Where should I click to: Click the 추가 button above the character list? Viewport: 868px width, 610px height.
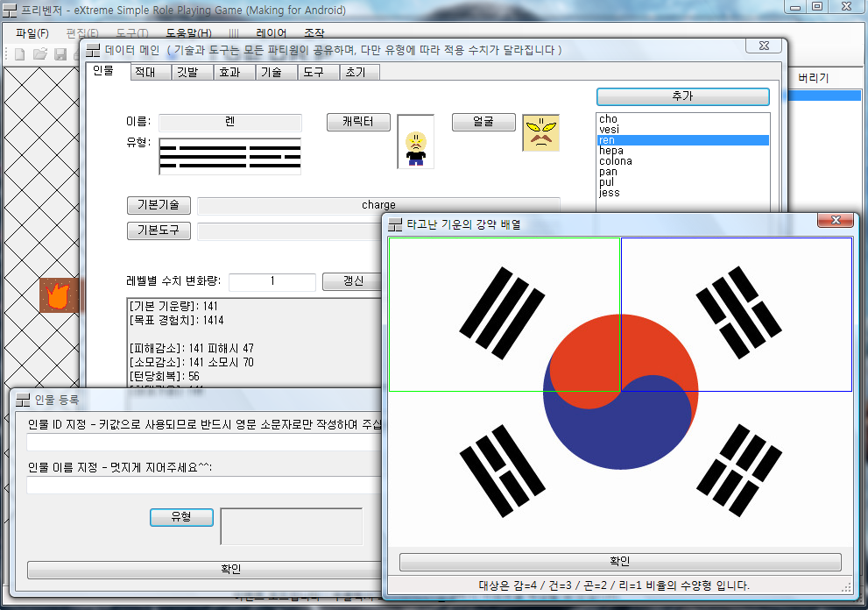pos(682,96)
